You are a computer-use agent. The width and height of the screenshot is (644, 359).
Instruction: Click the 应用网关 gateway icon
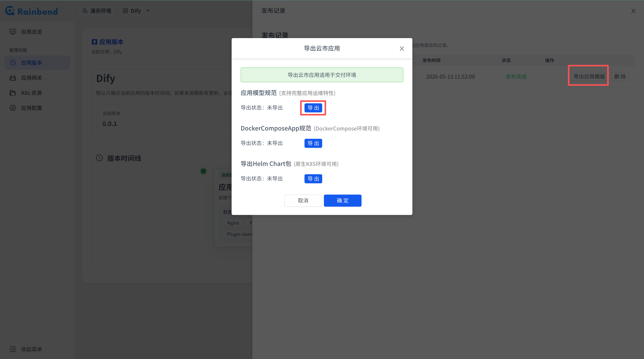click(13, 78)
